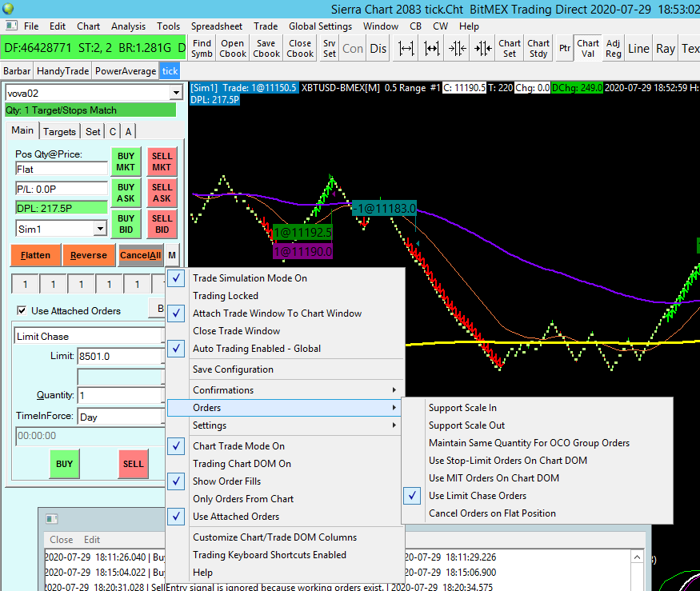
Task: Click the Quantity input field
Action: (120, 395)
